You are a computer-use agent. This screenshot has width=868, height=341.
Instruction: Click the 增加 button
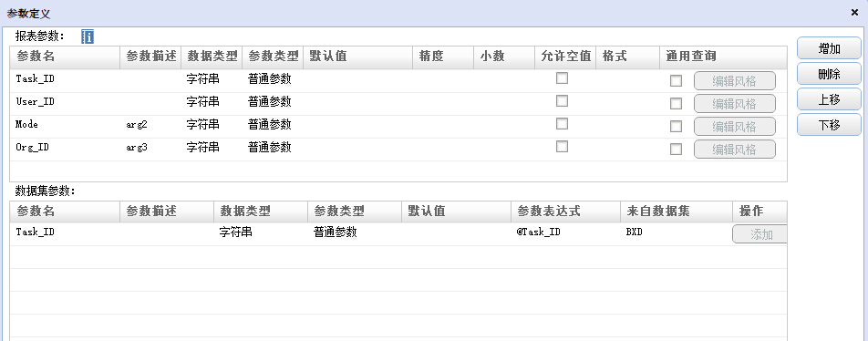point(829,48)
